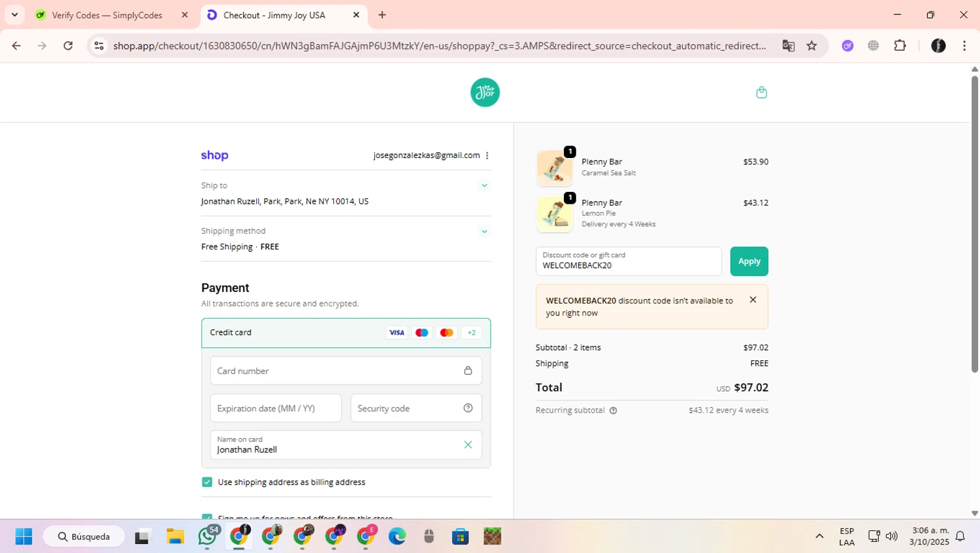Click the Mastercard icon

pyautogui.click(x=446, y=332)
